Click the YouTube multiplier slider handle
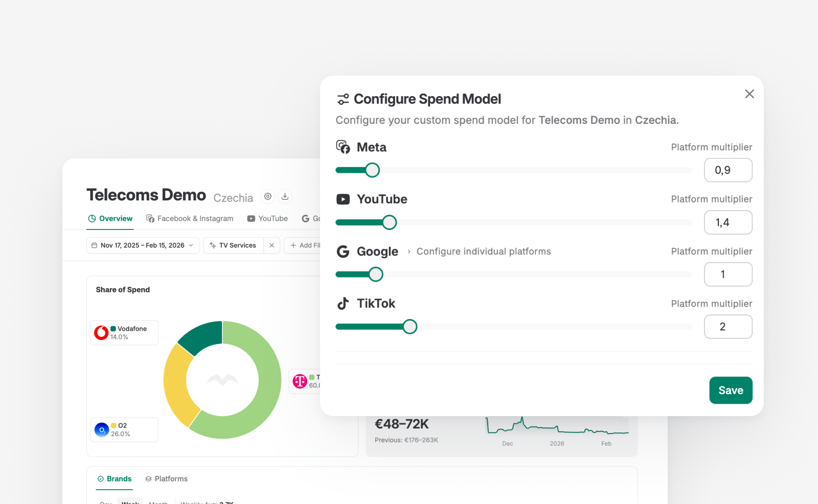Viewport: 818px width, 504px height. (x=390, y=222)
